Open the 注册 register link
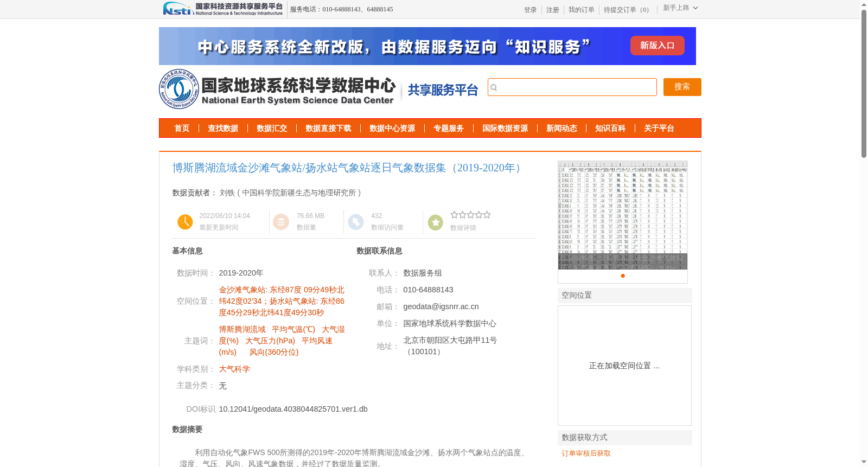Image resolution: width=868 pixels, height=467 pixels. (552, 10)
